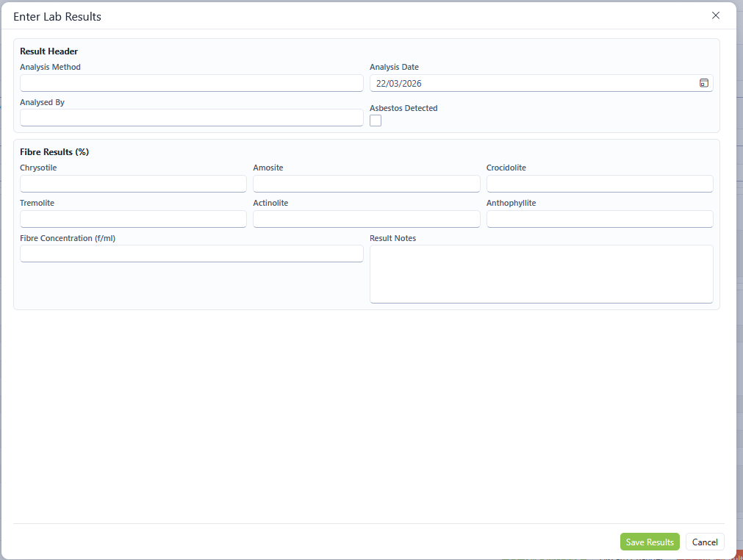The height and width of the screenshot is (560, 743).
Task: Select the Analysed By text box
Action: pyautogui.click(x=191, y=118)
